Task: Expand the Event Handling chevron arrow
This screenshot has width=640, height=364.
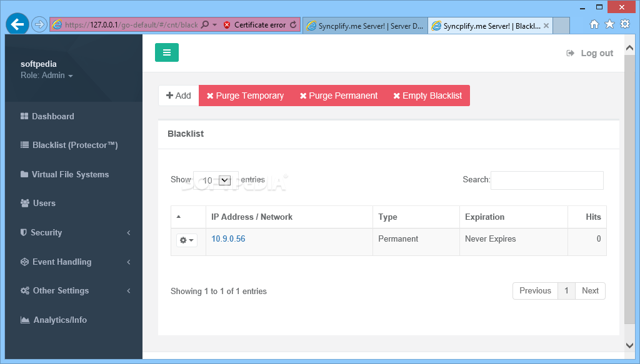Action: tap(129, 262)
